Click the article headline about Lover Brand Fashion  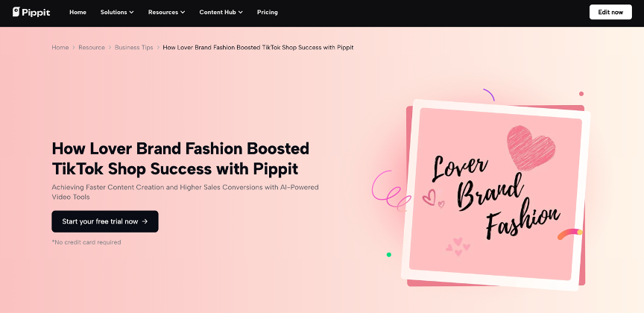pos(180,156)
